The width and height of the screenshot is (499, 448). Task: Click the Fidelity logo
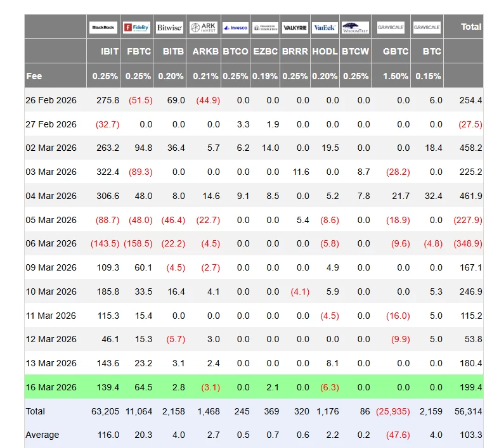pyautogui.click(x=136, y=27)
